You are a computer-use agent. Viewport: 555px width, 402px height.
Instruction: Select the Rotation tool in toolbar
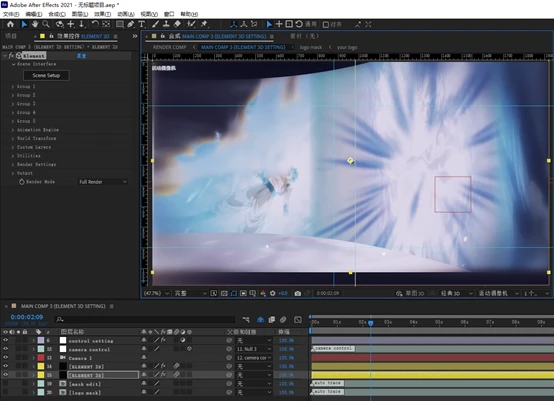(95, 24)
